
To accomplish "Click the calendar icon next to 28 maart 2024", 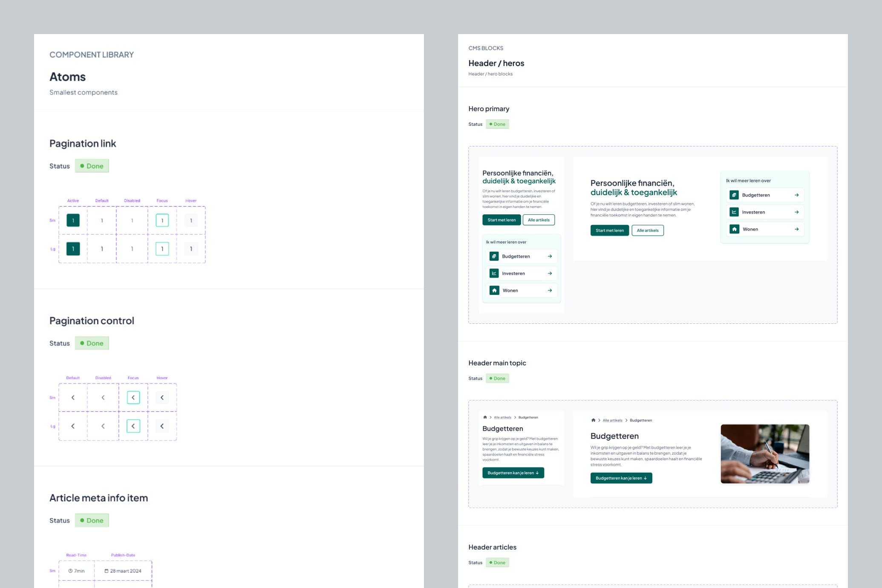I will click(107, 571).
